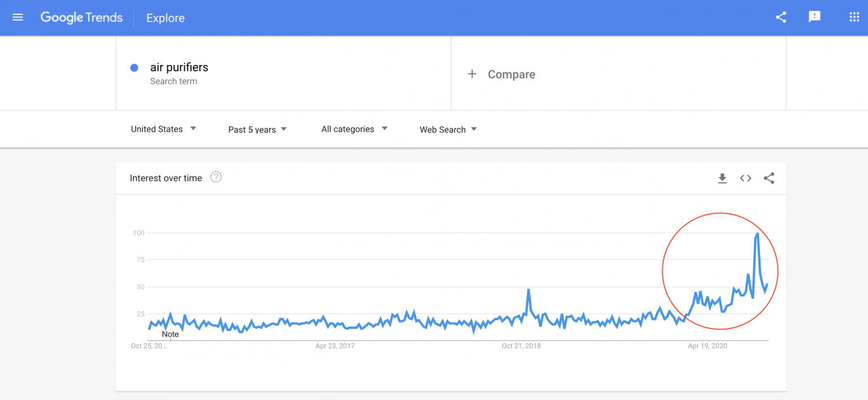The width and height of the screenshot is (868, 400).
Task: Open the Google apps grid
Action: point(854,18)
